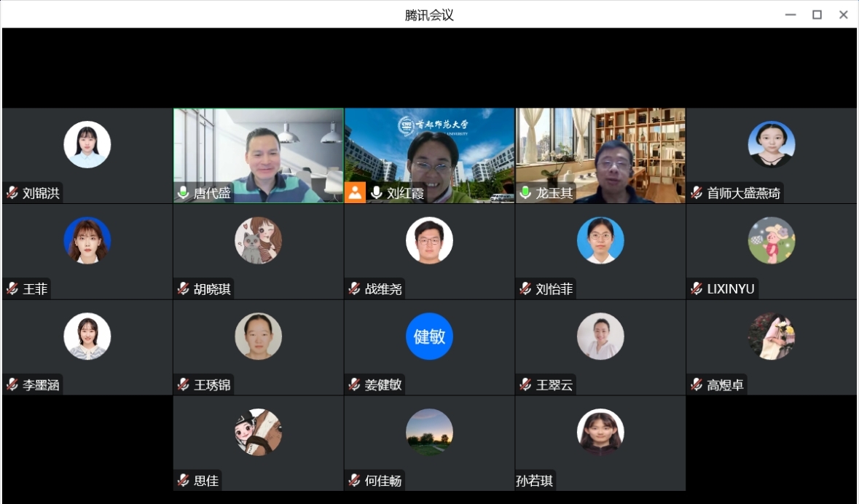The image size is (859, 504).
Task: Click 胡晓琪's cartoon cat avatar
Action: [x=258, y=240]
